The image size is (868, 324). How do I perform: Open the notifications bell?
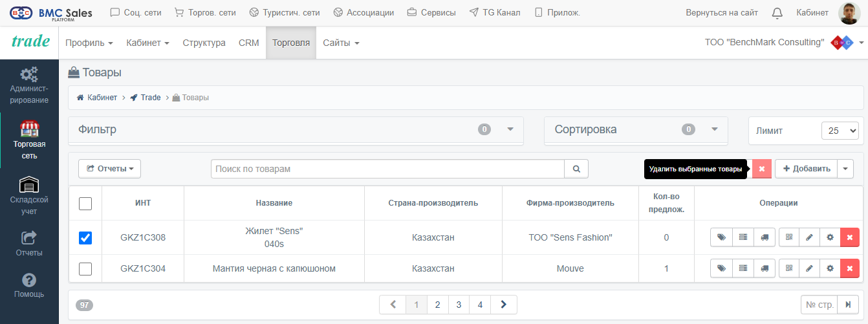(x=777, y=12)
